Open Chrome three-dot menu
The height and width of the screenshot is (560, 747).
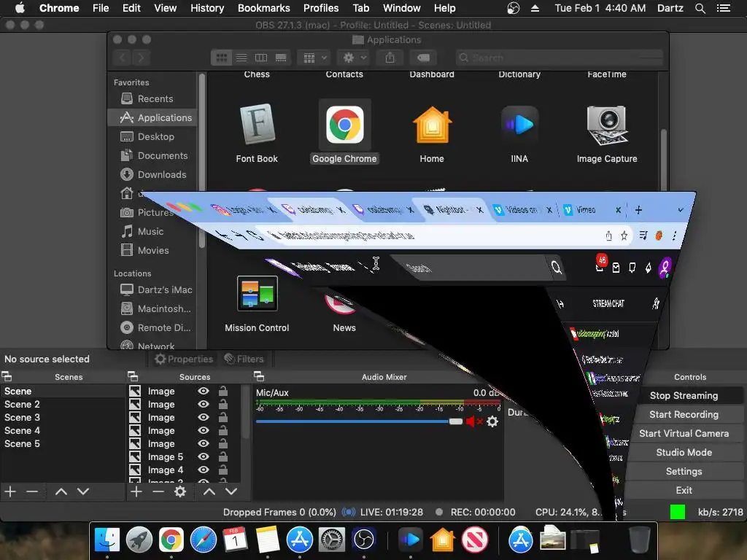pos(674,236)
